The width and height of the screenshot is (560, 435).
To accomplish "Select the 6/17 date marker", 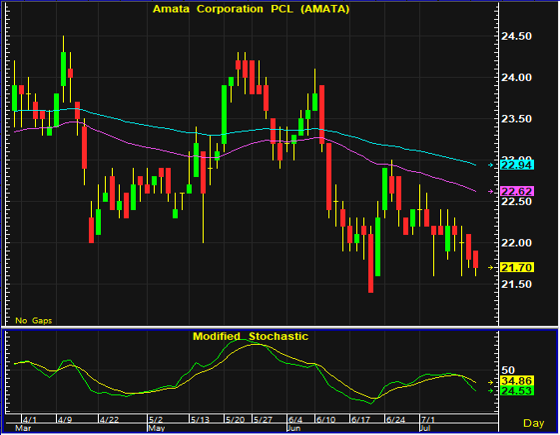I will [360, 419].
